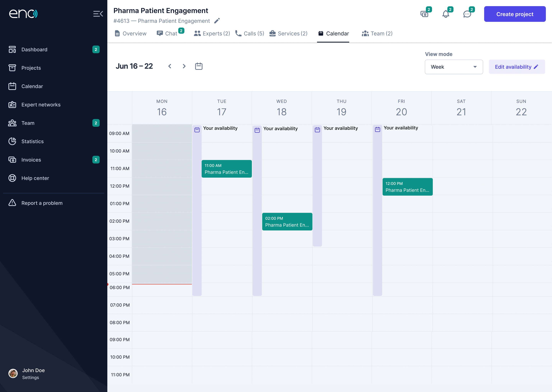Click the Edit availability button

point(517,67)
